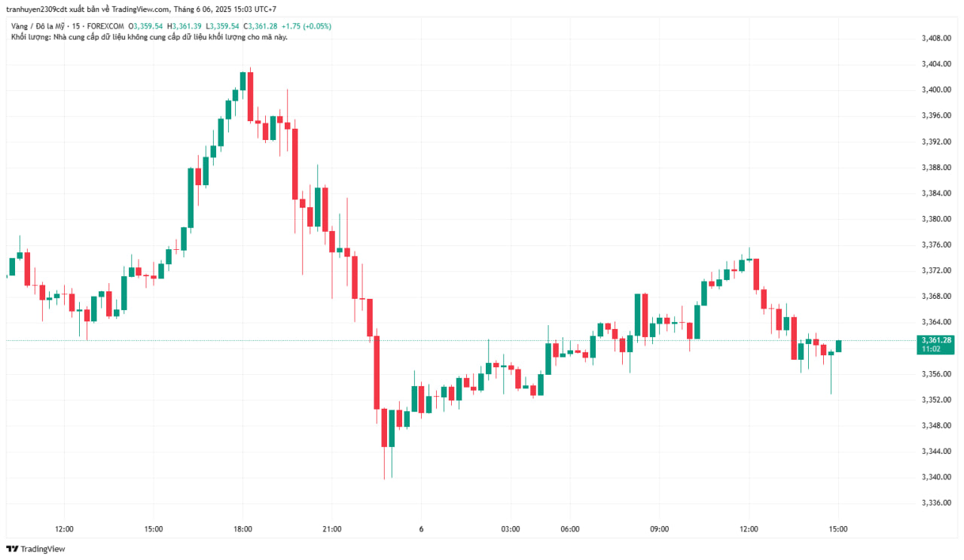Viewport: 964px width, 560px height.
Task: Click the 3,400.00 price axis label
Action: (936, 90)
